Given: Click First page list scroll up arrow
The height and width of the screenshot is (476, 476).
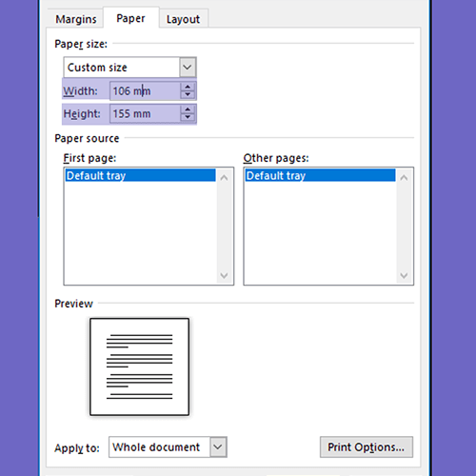Looking at the screenshot, I should pos(224,178).
